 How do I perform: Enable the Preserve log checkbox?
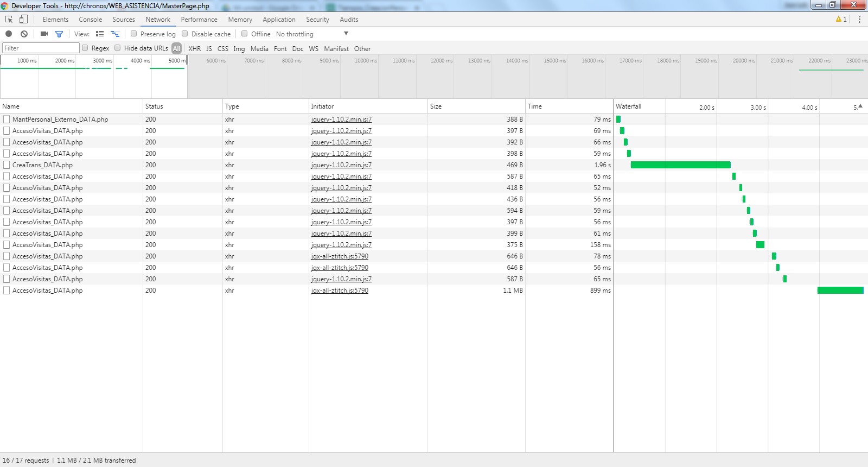point(134,34)
